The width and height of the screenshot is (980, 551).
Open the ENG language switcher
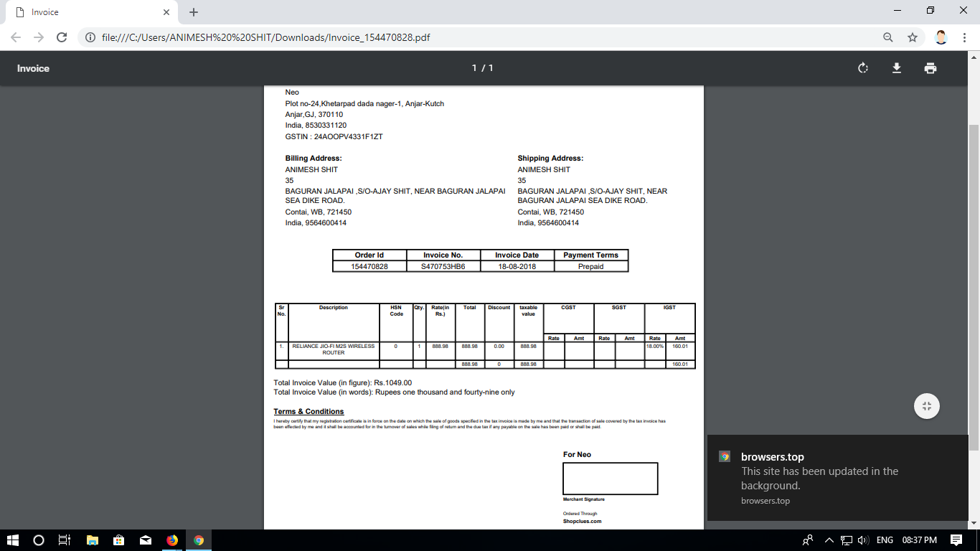point(885,540)
